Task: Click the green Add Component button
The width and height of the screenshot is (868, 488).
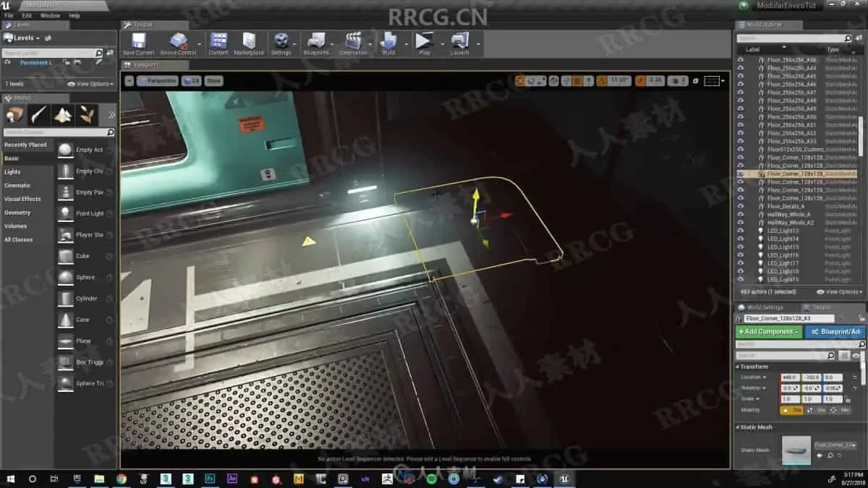Action: 768,332
